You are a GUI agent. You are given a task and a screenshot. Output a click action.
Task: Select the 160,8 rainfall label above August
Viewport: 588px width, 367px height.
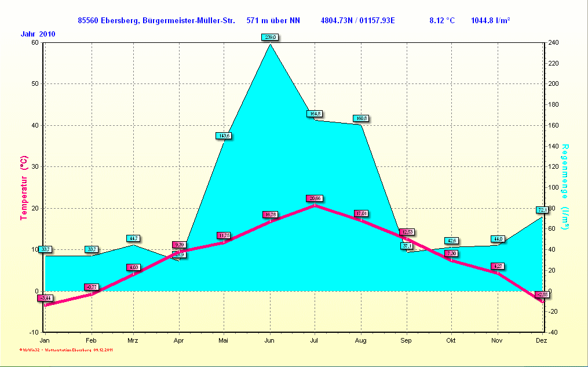pyautogui.click(x=361, y=118)
